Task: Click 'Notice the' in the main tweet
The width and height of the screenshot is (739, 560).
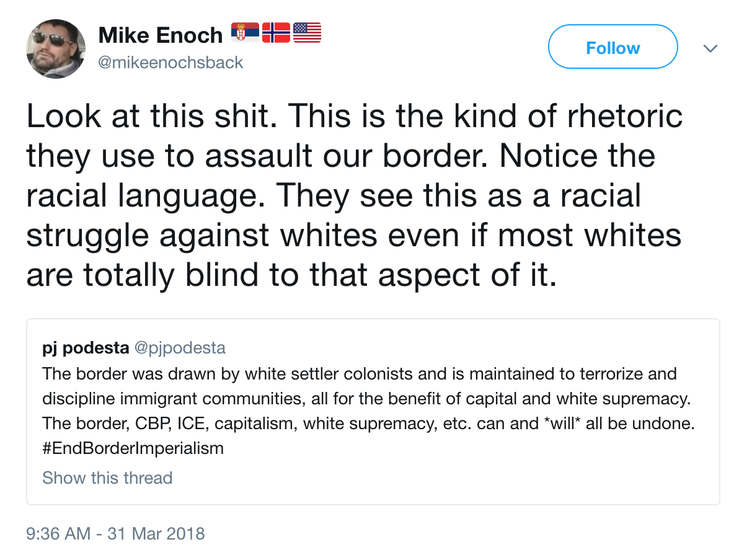Action: pos(577,156)
